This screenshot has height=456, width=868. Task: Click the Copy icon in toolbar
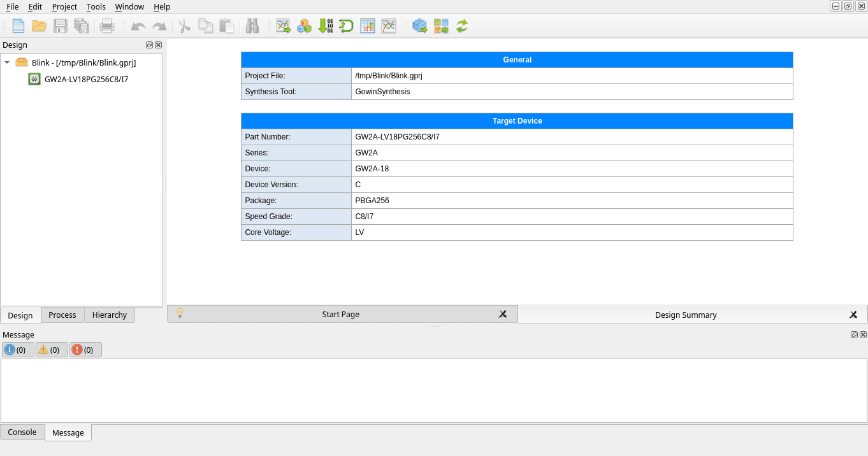click(205, 26)
